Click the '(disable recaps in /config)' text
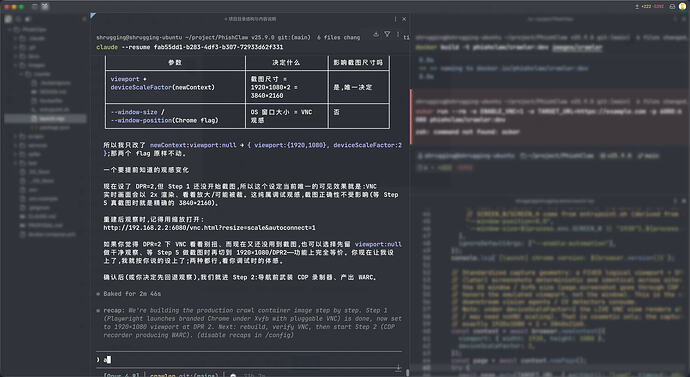Viewport: 690px width, 377px height. point(246,335)
